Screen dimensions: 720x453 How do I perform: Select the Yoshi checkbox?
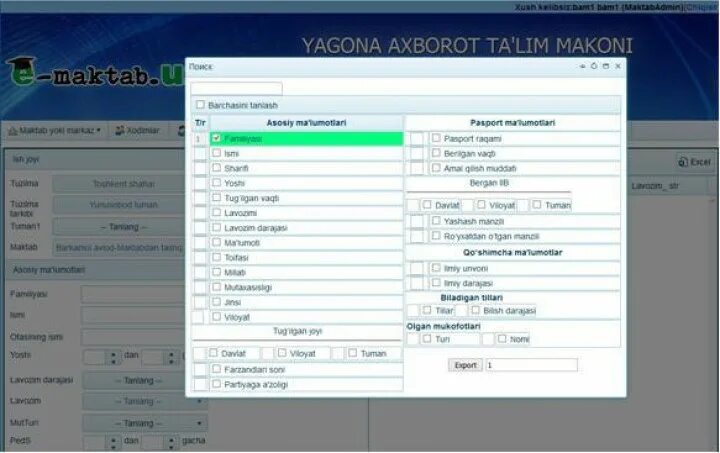click(216, 183)
